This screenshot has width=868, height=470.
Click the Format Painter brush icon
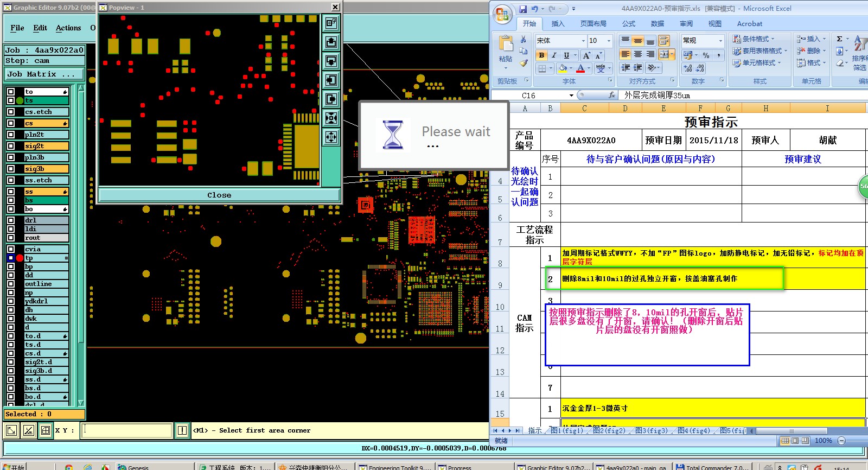tap(524, 63)
